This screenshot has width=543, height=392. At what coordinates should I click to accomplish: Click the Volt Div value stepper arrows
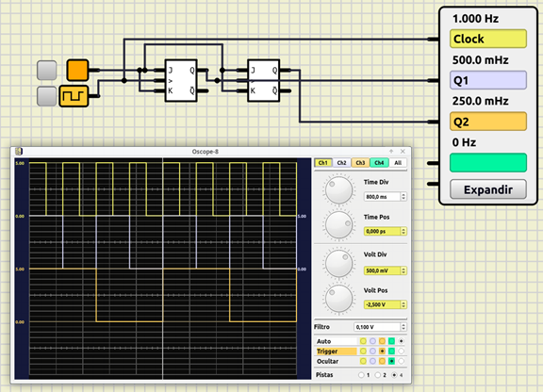tap(403, 270)
